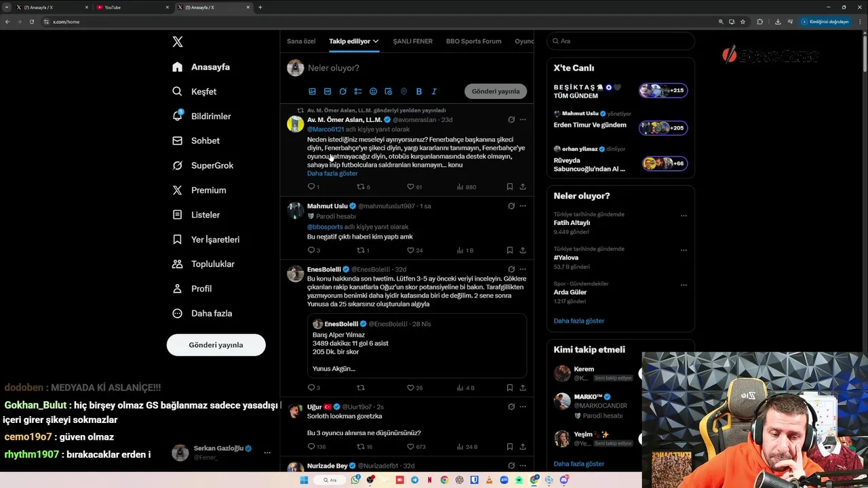Apply bold formatting in composer

(x=419, y=91)
